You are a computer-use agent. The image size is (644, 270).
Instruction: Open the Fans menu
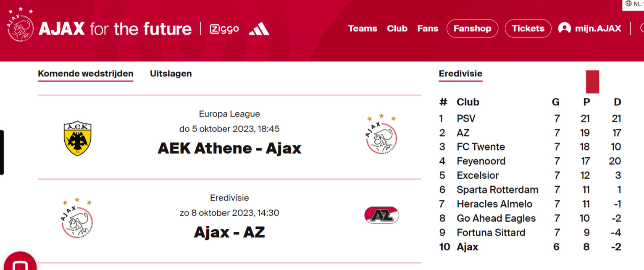428,29
